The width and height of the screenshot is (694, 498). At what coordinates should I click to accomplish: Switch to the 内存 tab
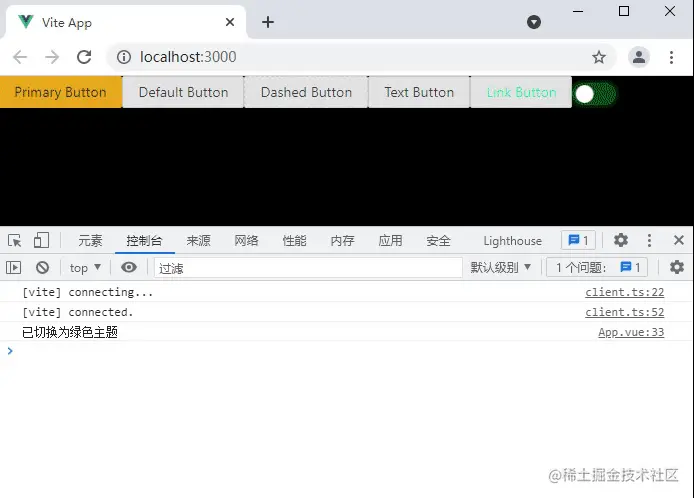click(x=342, y=241)
